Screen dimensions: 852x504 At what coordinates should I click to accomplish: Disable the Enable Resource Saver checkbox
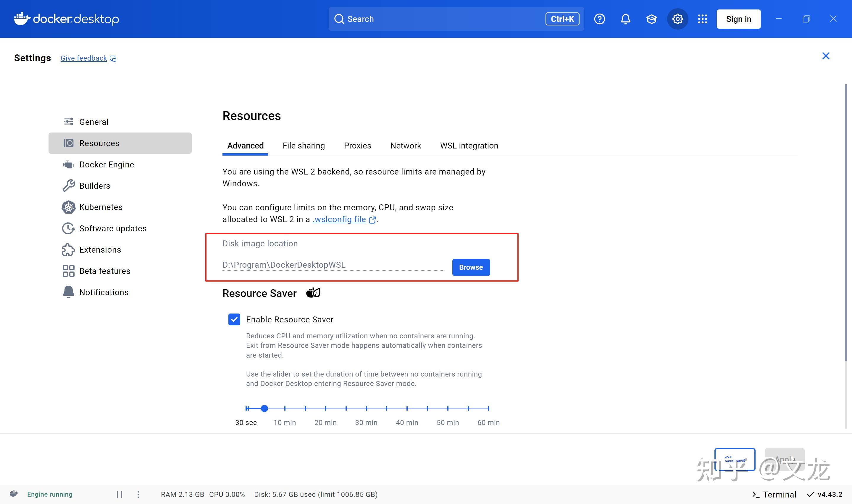coord(234,320)
